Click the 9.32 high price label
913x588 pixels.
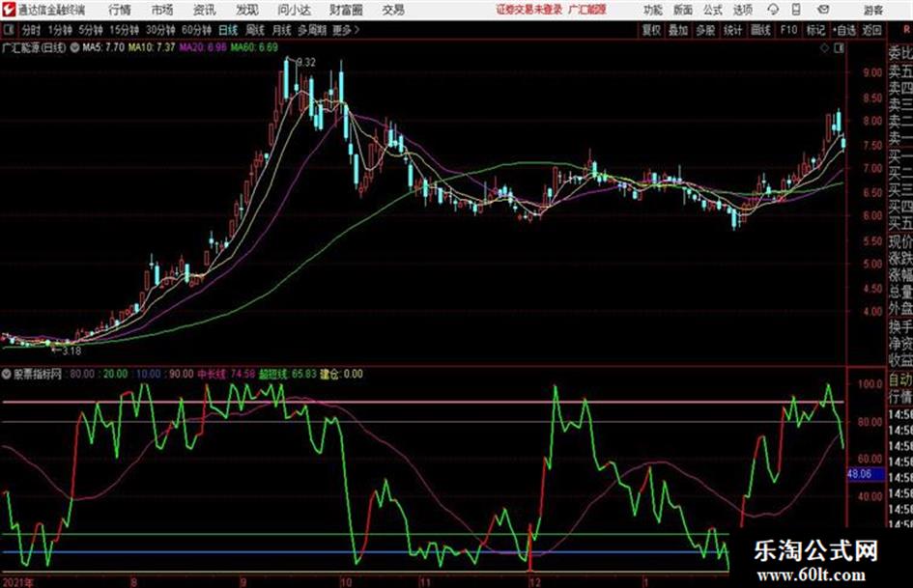click(x=307, y=63)
